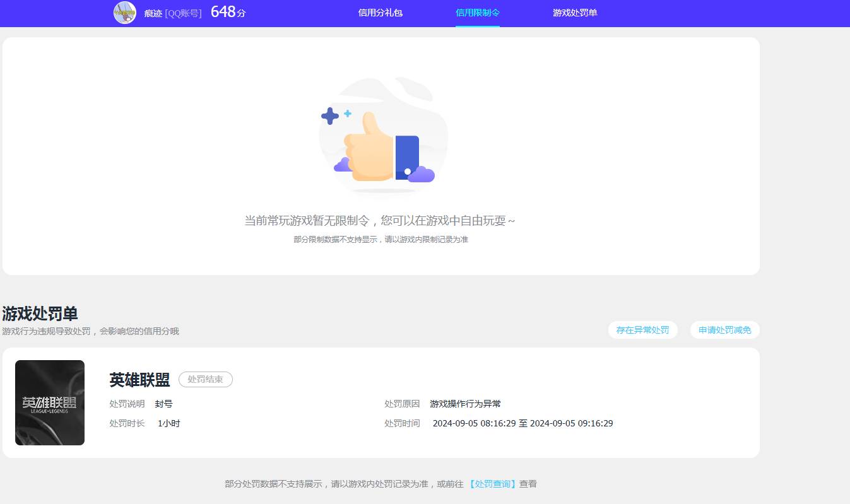Switch to the 游戏处罚单 tab
Image resolution: width=850 pixels, height=504 pixels.
pyautogui.click(x=575, y=13)
